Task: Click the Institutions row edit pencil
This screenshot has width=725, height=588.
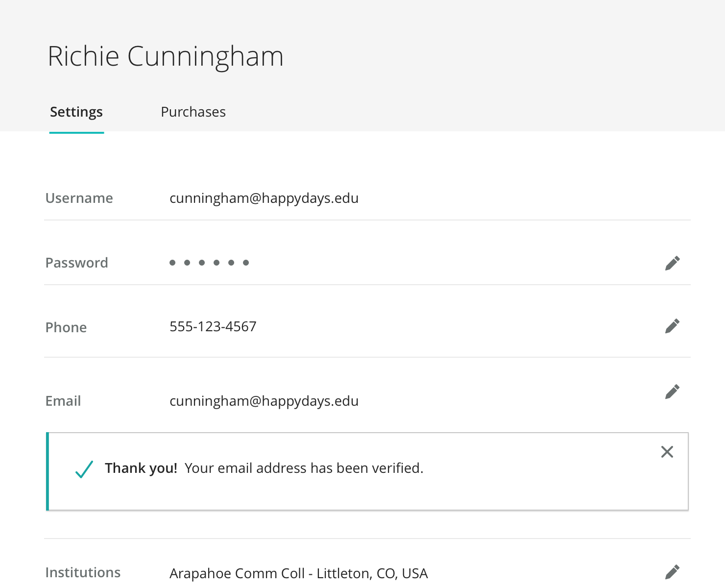Action: pos(672,572)
